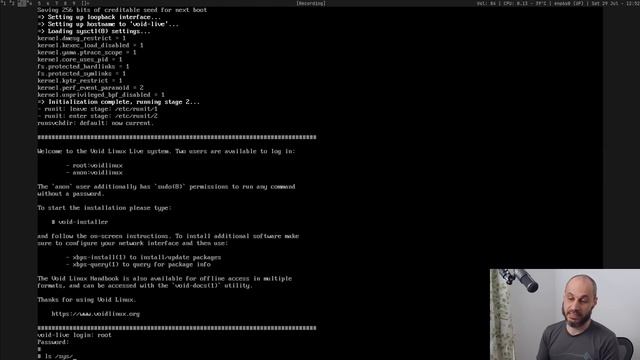Viewport: 640px width, 360px height.
Task: Click the anon:voidlinux credentials line
Action: pos(94,173)
